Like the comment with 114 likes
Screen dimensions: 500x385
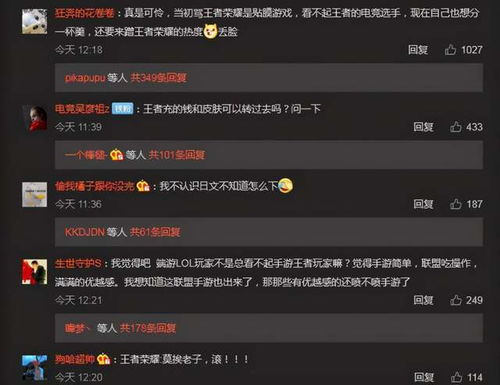(x=456, y=377)
